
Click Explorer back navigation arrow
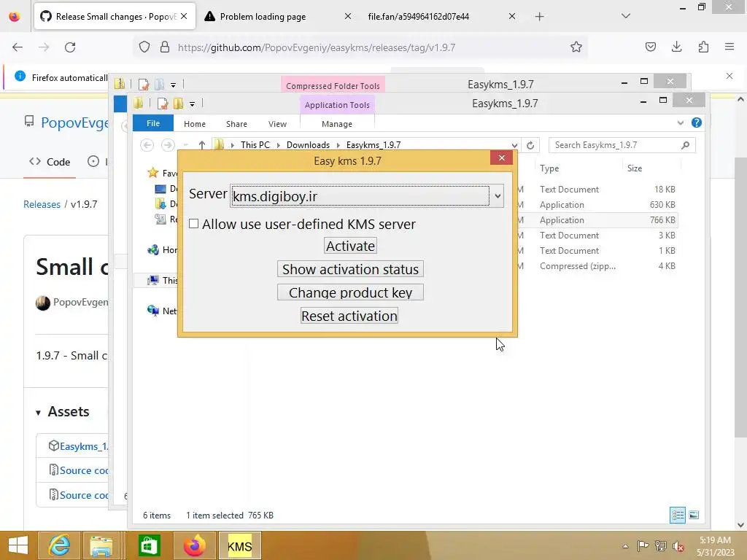pos(147,145)
